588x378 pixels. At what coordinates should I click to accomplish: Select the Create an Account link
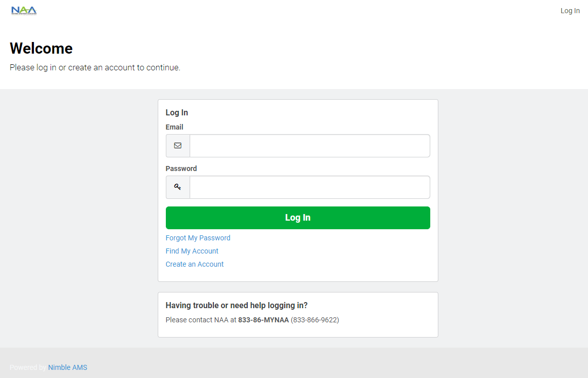(194, 264)
